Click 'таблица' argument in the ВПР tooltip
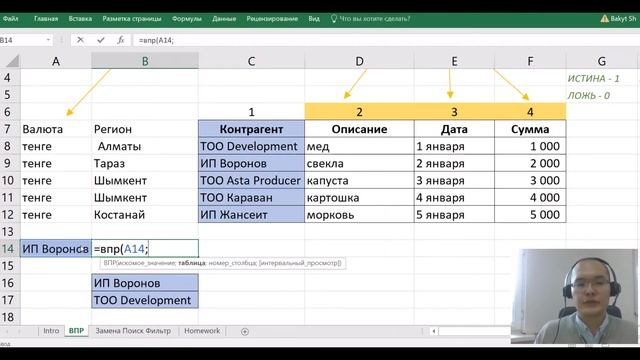The width and height of the screenshot is (640, 360). (191, 263)
